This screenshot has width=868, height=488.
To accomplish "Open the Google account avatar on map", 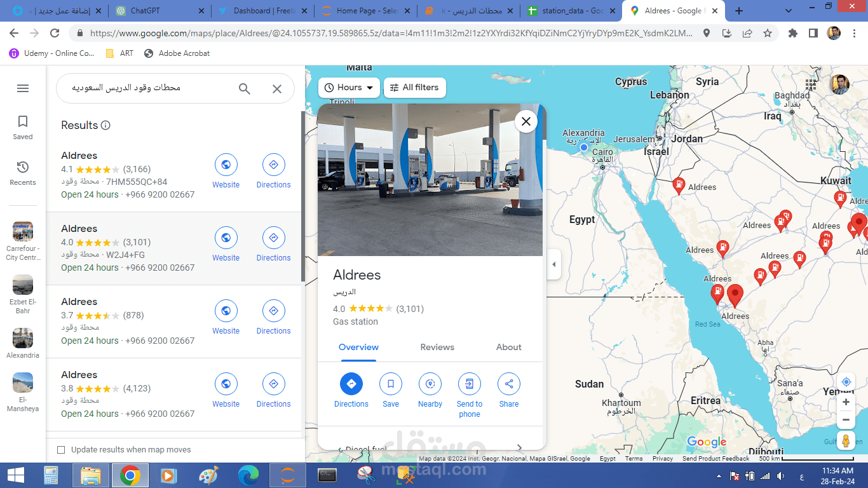I will pos(839,85).
